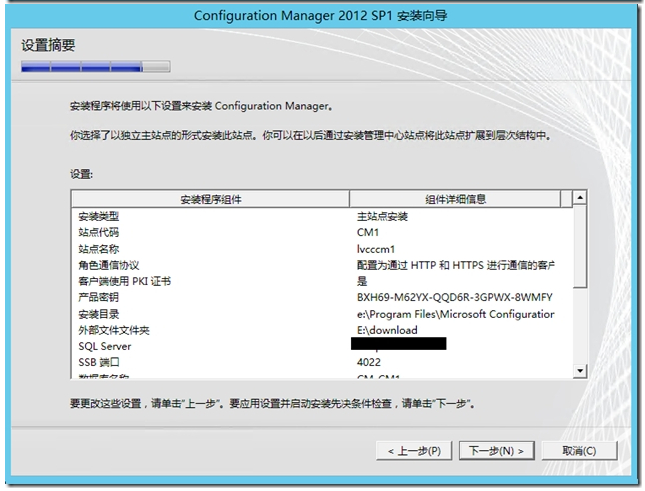Click the 安装程序组件 column header
Viewport: 645px width, 491px height.
pos(211,199)
